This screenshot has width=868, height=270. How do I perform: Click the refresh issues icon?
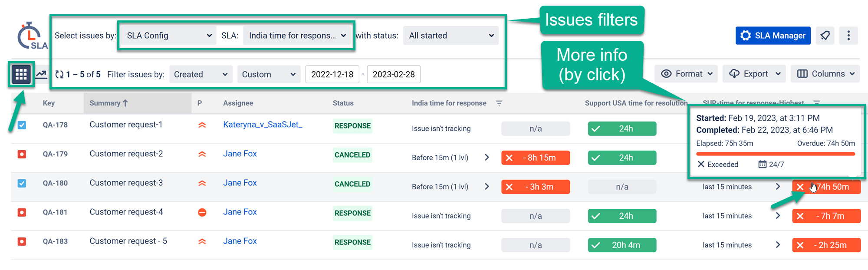click(59, 75)
